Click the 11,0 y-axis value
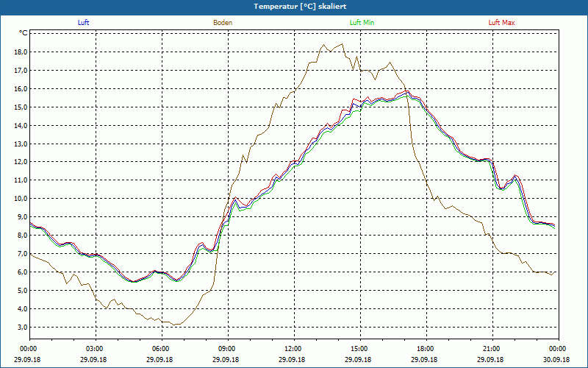Viewport: 588px width, 368px height. 21,180
